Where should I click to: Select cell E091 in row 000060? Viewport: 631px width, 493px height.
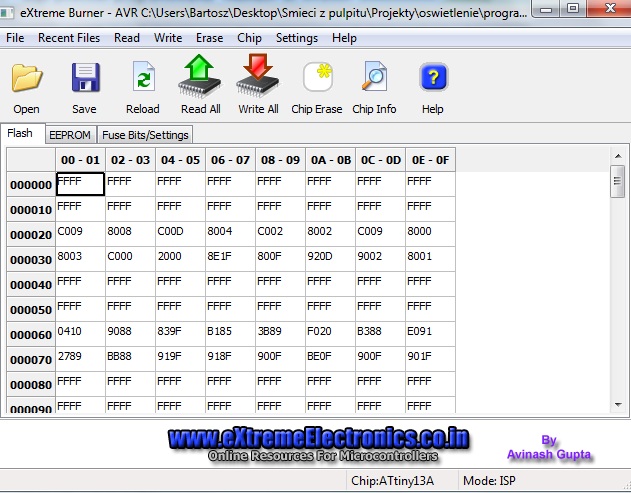[x=430, y=334]
